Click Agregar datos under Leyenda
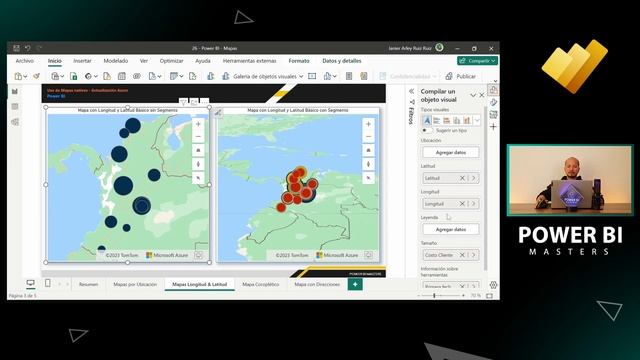The width and height of the screenshot is (640, 360). [451, 229]
